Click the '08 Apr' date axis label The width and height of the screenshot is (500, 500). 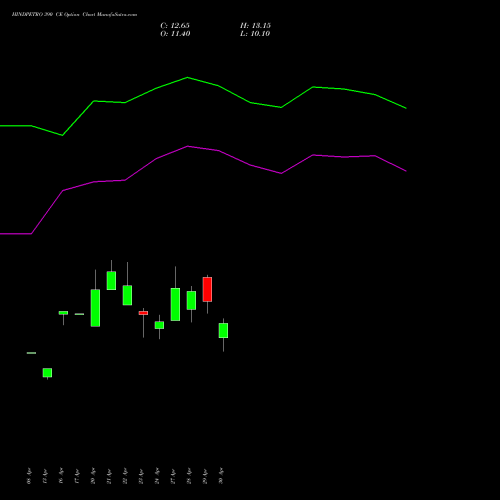pyautogui.click(x=29, y=477)
